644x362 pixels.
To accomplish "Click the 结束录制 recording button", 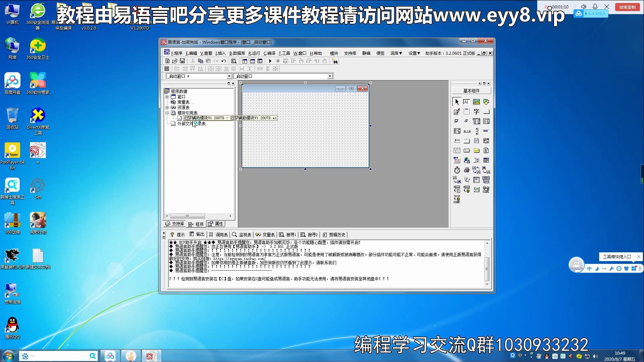I will pyautogui.click(x=627, y=7).
